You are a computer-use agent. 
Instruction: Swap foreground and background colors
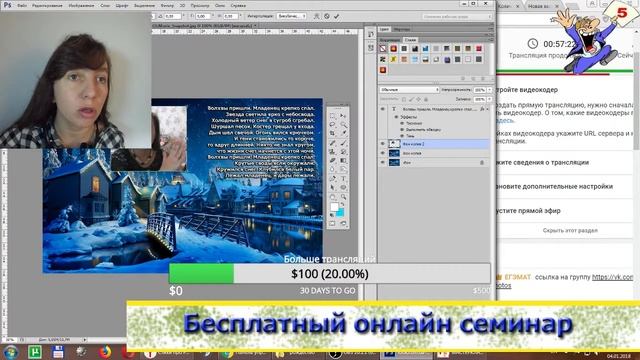tap(342, 204)
